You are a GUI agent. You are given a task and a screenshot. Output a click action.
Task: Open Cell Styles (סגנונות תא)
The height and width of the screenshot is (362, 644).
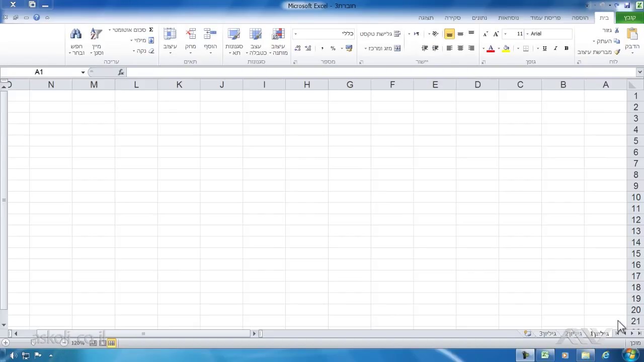(x=234, y=42)
